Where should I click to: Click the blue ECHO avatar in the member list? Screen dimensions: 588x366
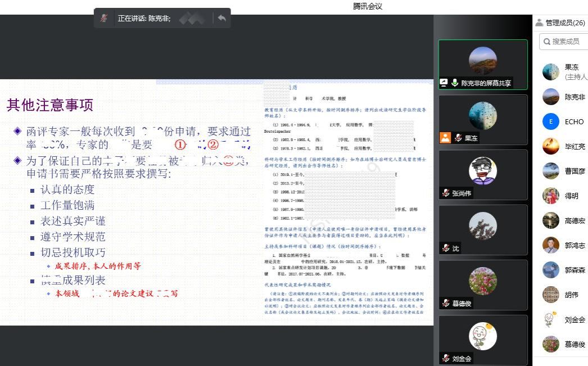[550, 121]
